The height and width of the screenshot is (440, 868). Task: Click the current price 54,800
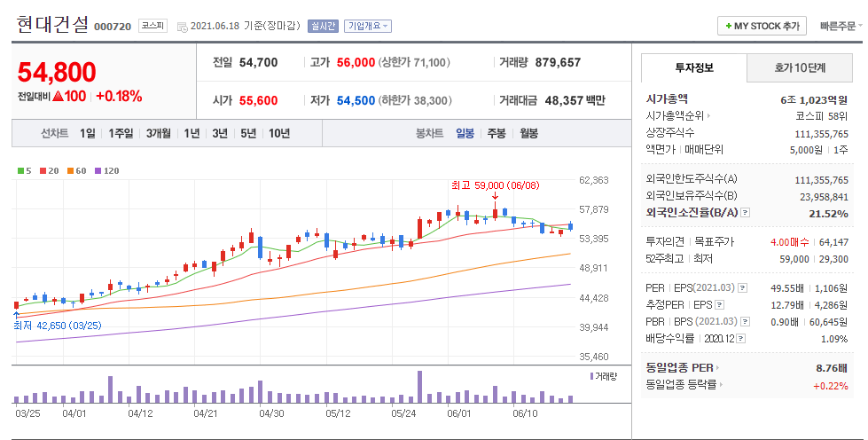pos(57,72)
